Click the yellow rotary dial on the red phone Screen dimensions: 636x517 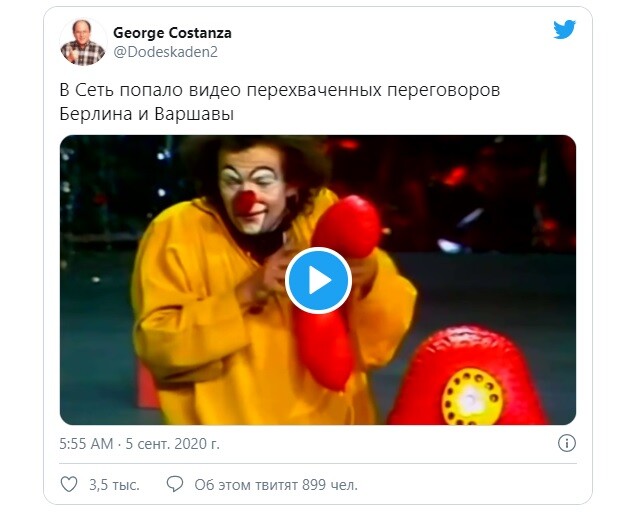click(x=472, y=397)
